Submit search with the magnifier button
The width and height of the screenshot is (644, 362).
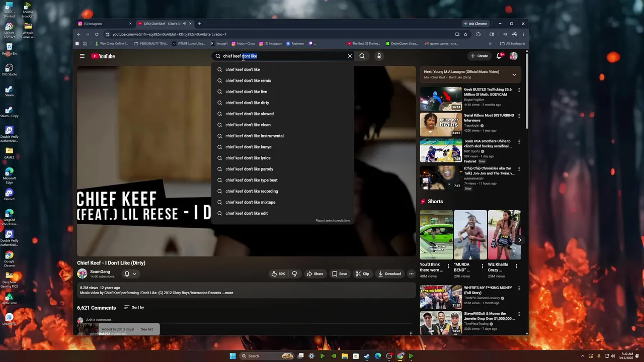click(x=362, y=56)
